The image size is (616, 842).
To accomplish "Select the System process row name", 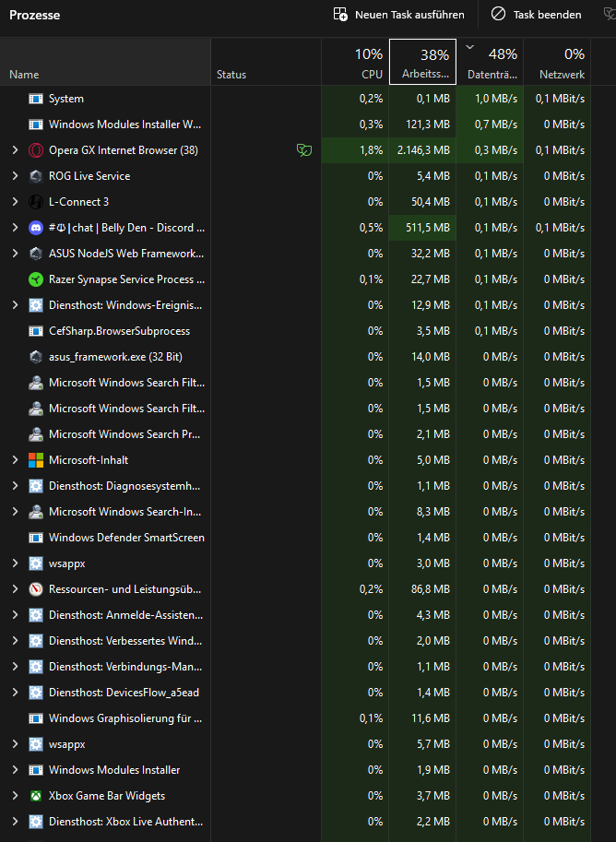I will [66, 99].
